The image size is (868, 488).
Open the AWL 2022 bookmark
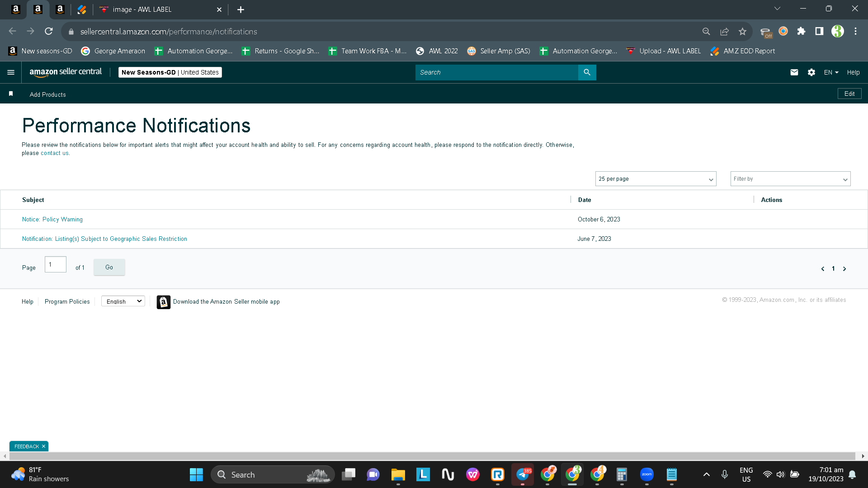tap(437, 51)
